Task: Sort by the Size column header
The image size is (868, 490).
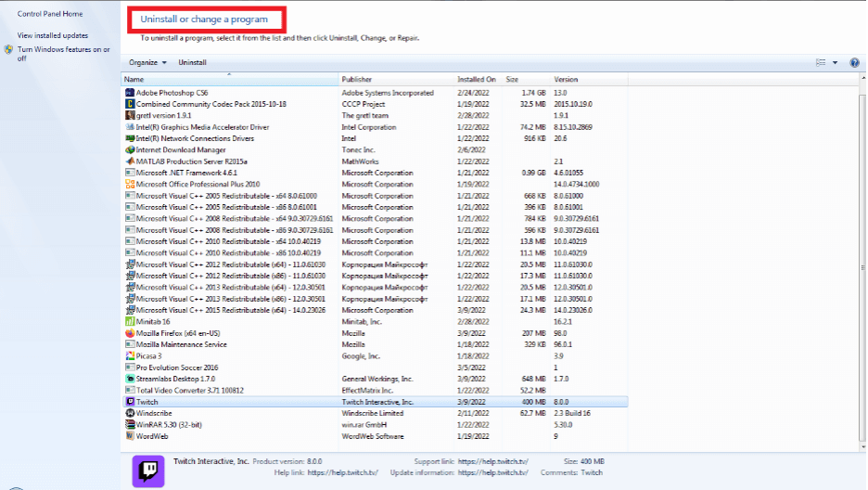Action: click(x=526, y=79)
